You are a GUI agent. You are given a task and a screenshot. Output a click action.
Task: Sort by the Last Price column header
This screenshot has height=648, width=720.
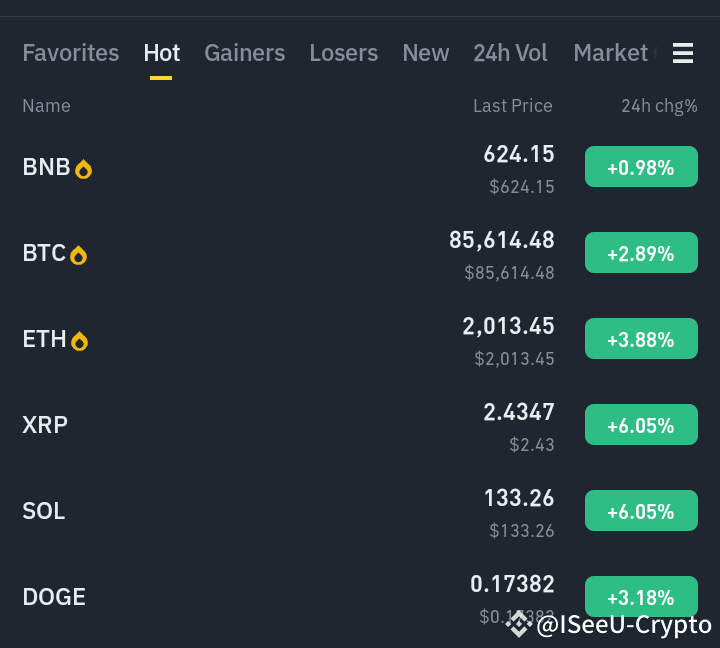513,106
